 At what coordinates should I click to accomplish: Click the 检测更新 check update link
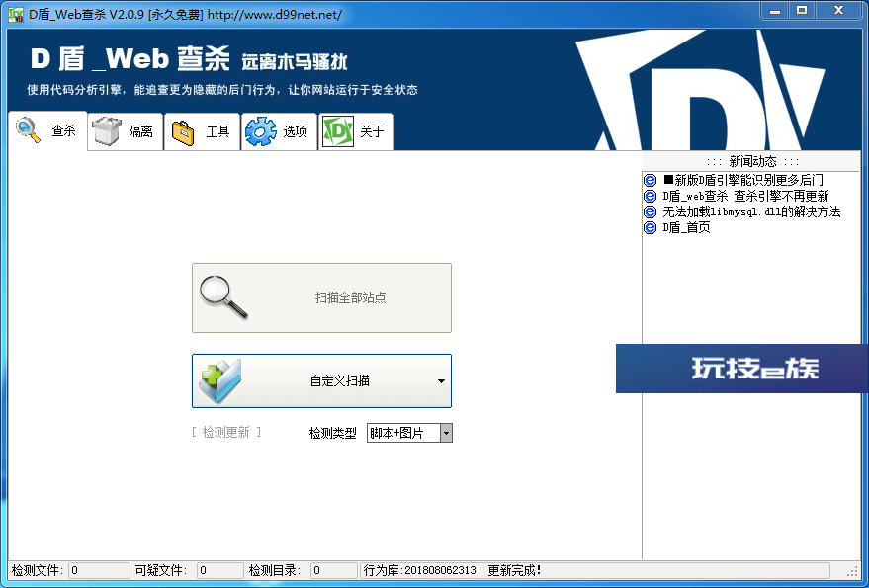(x=226, y=432)
